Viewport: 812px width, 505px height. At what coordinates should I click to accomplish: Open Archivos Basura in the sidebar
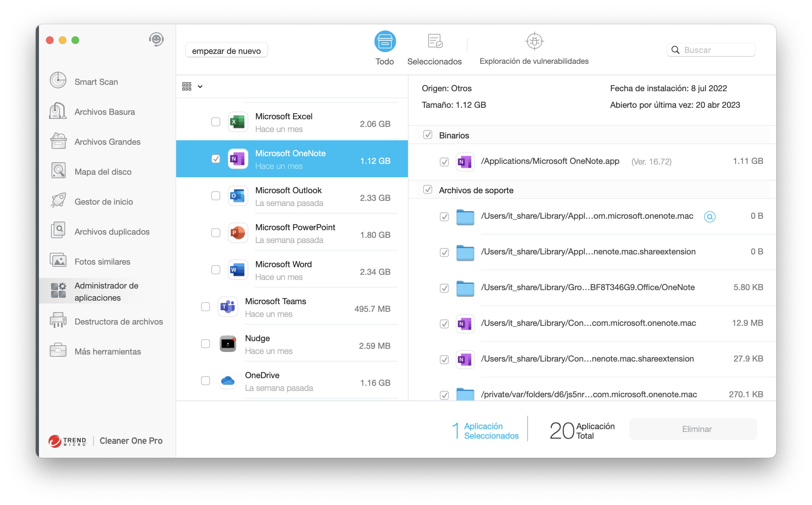104,112
